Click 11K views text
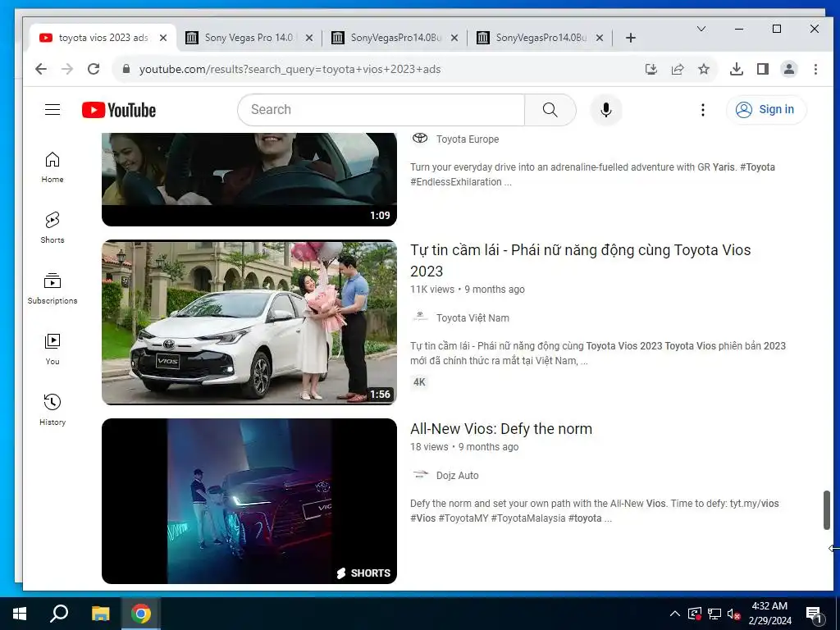 click(x=431, y=290)
